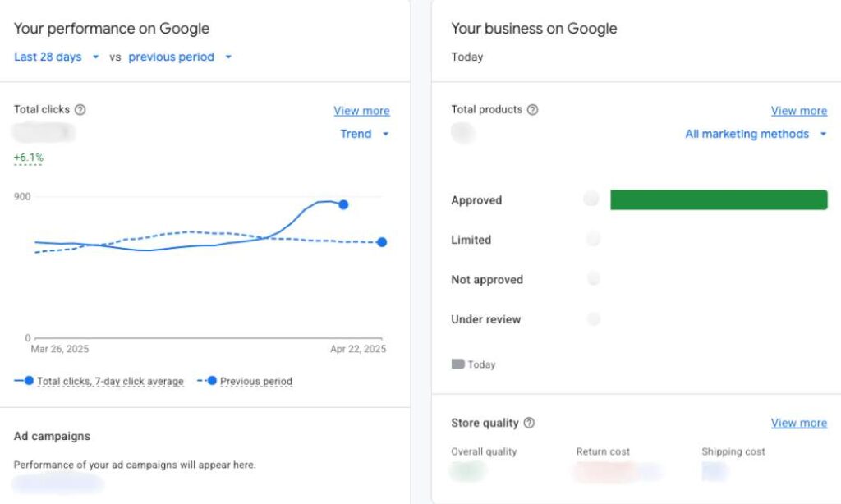Screen dimensions: 841x504
Task: Click the Overall quality label
Action: tap(484, 451)
